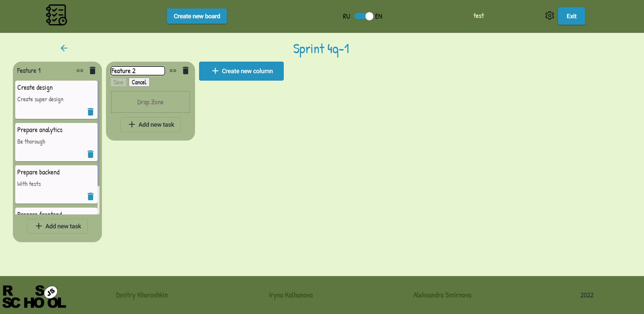Click the Create new column button
644x314 pixels.
tap(241, 71)
